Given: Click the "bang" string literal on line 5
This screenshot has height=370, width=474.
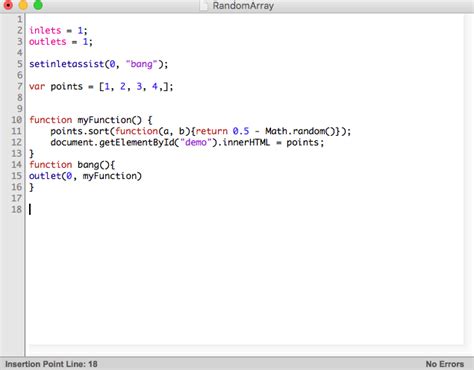Looking at the screenshot, I should click(141, 64).
